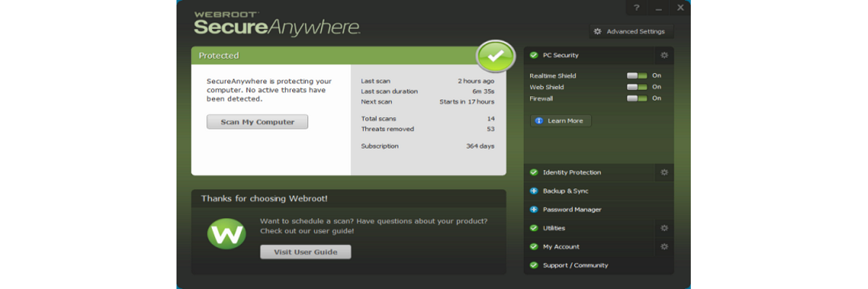This screenshot has width=868, height=289.
Task: Click the Webroot SecureAnywhere title logo
Action: point(276,24)
